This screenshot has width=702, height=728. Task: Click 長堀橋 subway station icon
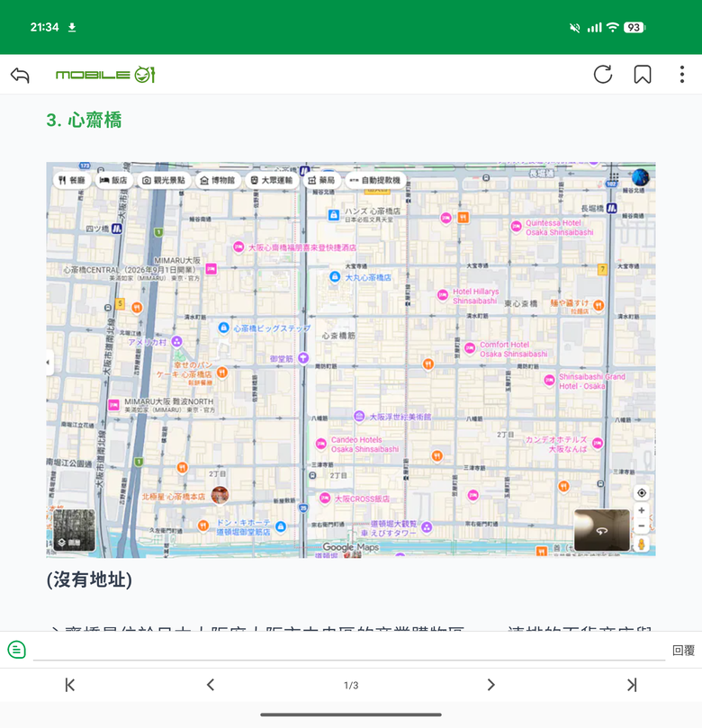(x=612, y=209)
